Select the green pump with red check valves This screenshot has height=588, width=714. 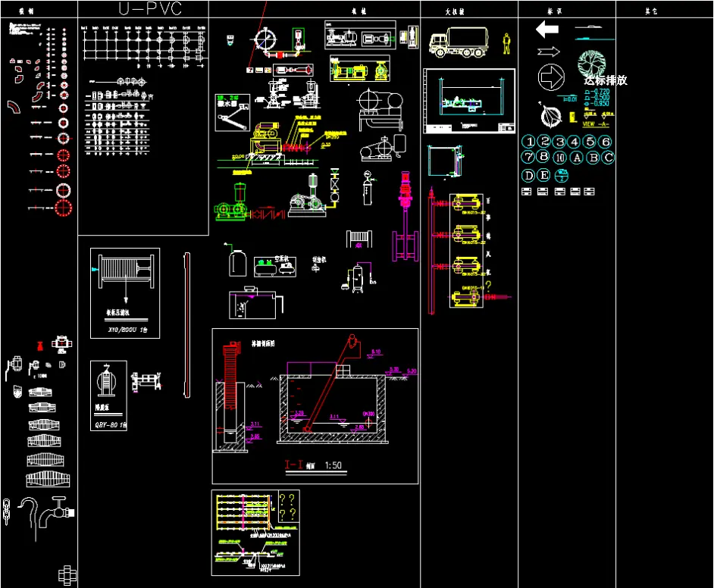(x=249, y=203)
